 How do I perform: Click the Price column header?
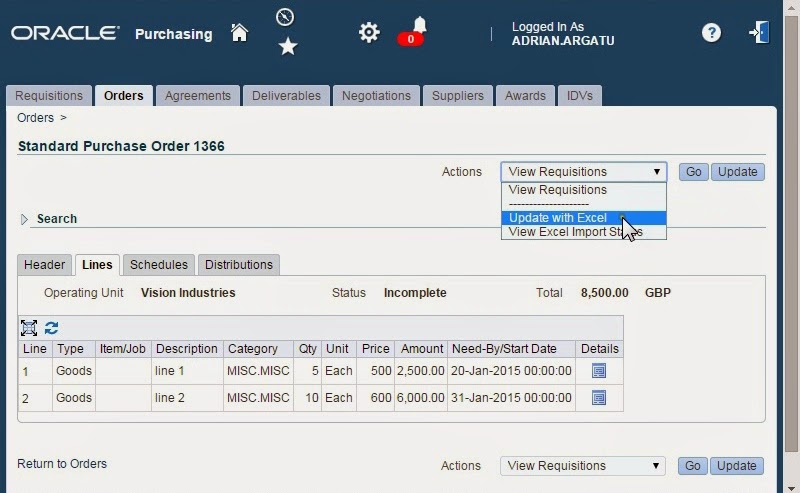pos(376,349)
